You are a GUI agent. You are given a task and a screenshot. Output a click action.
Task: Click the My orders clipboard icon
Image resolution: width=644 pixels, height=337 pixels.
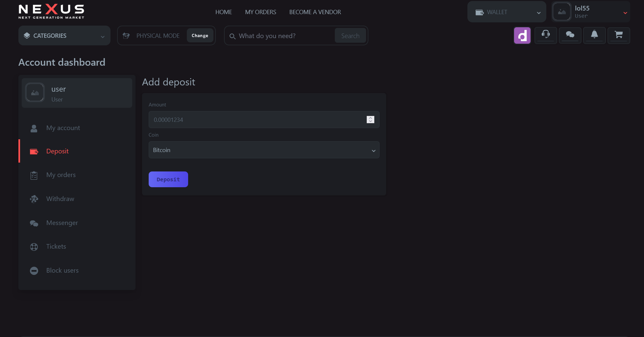click(x=34, y=175)
